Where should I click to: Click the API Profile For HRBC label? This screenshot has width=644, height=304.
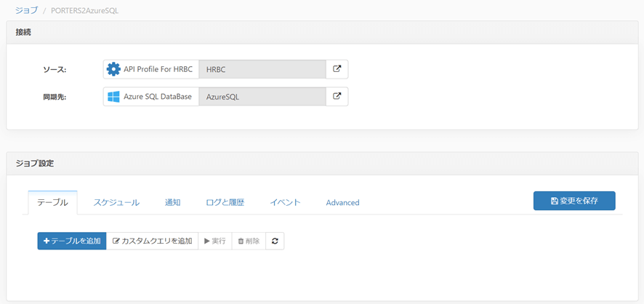tap(158, 69)
